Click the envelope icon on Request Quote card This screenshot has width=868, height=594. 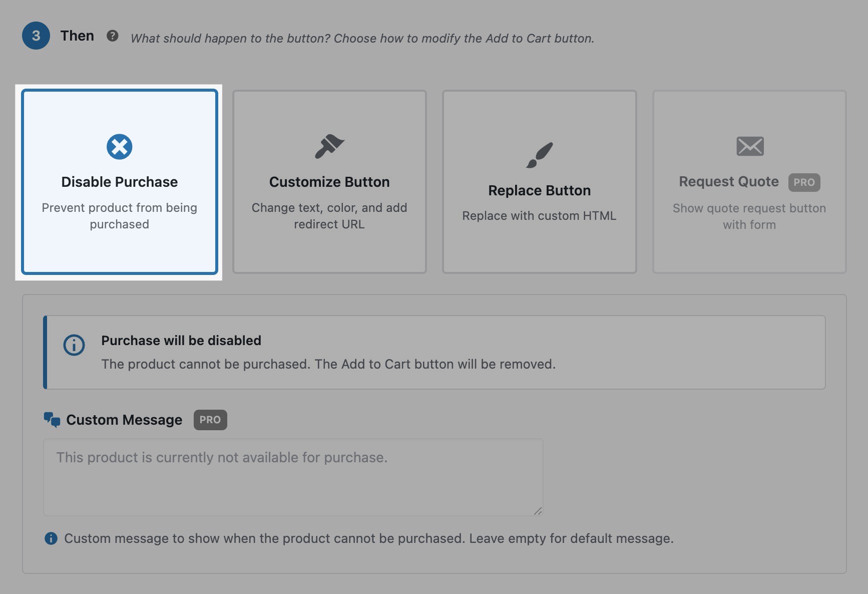coord(749,146)
